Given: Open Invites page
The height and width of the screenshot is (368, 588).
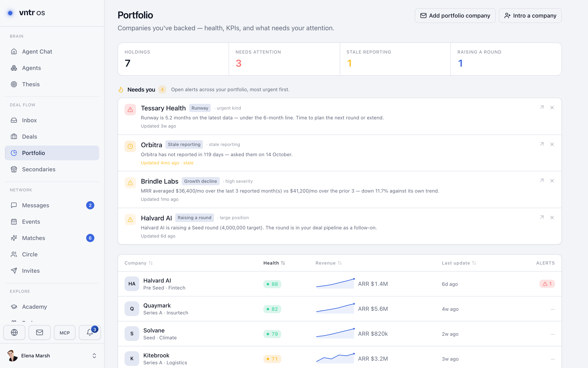Looking at the screenshot, I should pos(52,271).
